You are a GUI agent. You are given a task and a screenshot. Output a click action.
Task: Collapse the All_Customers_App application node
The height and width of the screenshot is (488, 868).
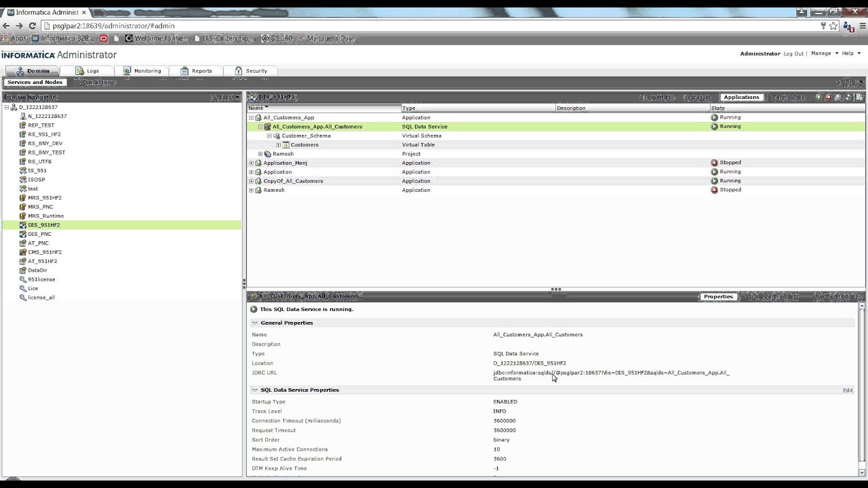pos(251,118)
